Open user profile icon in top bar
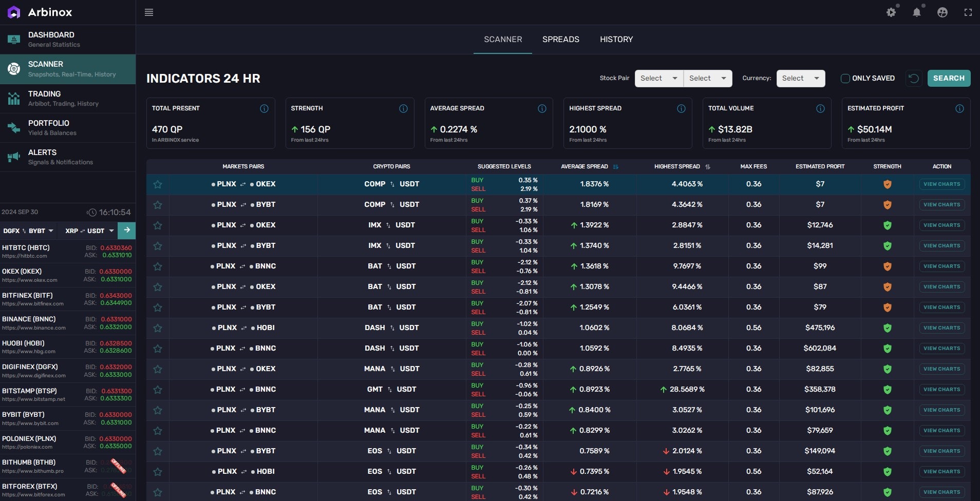 pos(943,12)
